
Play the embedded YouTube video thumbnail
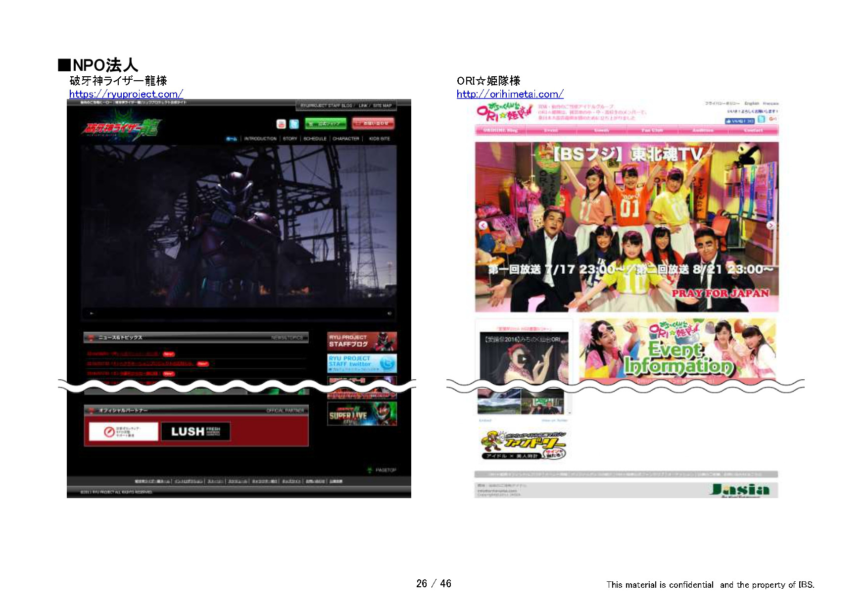(523, 359)
